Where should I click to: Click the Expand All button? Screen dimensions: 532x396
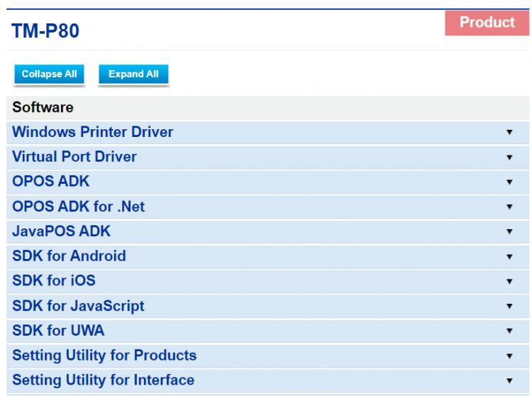133,74
